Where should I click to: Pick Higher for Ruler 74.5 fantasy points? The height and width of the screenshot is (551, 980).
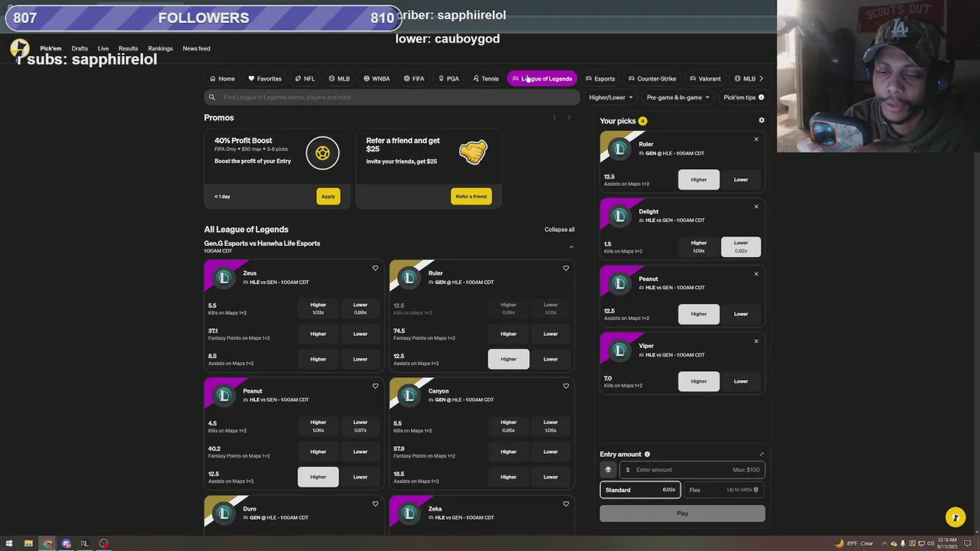(x=508, y=334)
